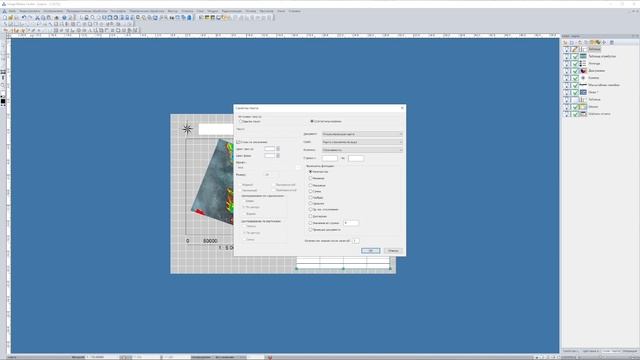640x360 pixels.
Task: Open the Файл menu
Action: click(x=12, y=11)
